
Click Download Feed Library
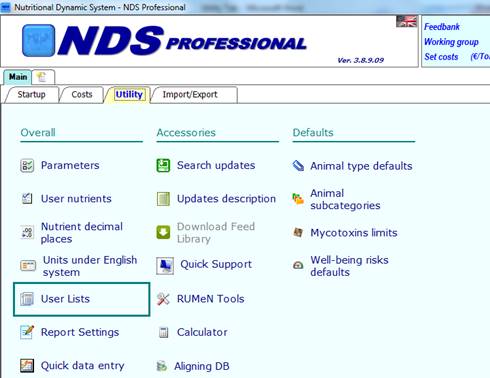[x=216, y=233]
